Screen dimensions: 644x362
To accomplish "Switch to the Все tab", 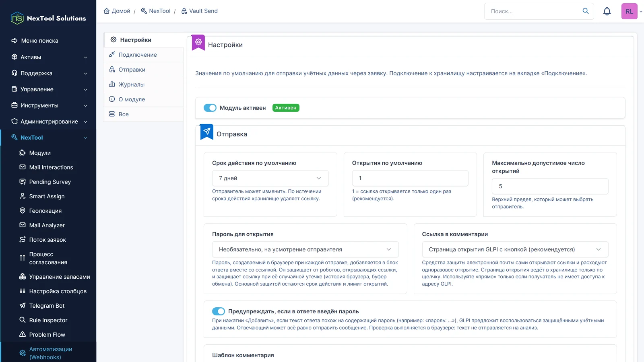I will 143,114.
